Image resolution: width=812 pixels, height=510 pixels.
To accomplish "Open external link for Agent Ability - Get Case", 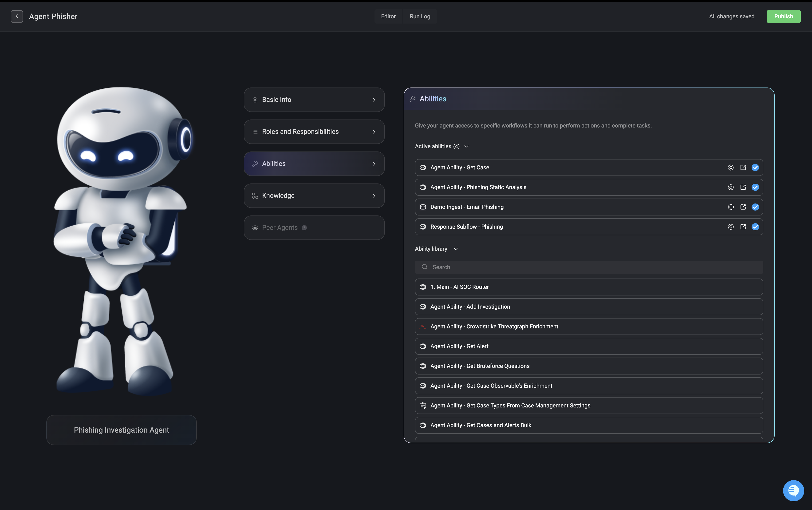I will pyautogui.click(x=743, y=168).
